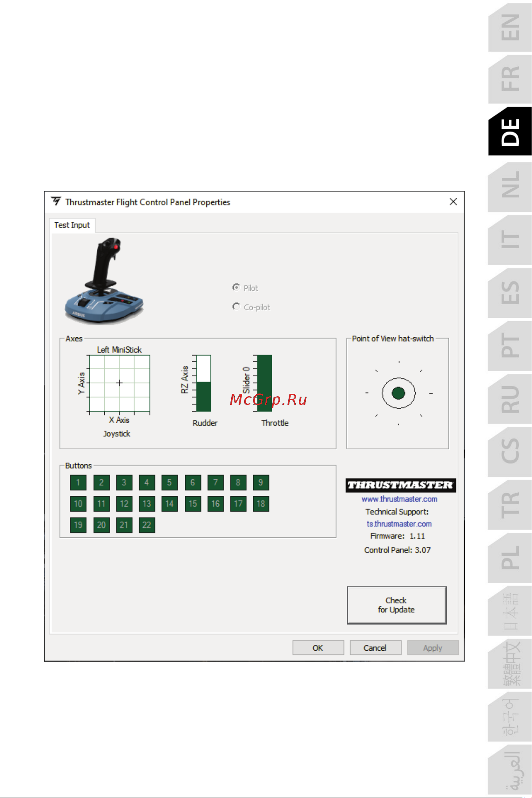Confirm with the OK button
532x798 pixels.
318,648
